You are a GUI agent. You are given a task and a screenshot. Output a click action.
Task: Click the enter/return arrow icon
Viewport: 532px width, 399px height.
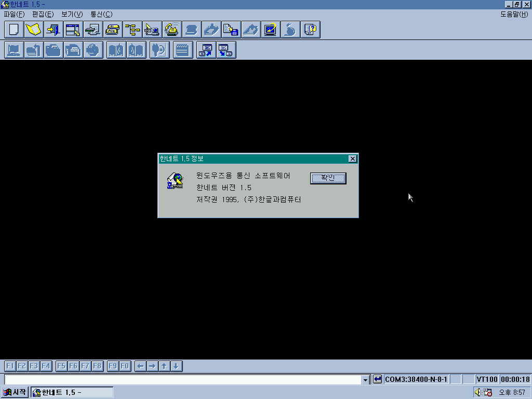[377, 379]
